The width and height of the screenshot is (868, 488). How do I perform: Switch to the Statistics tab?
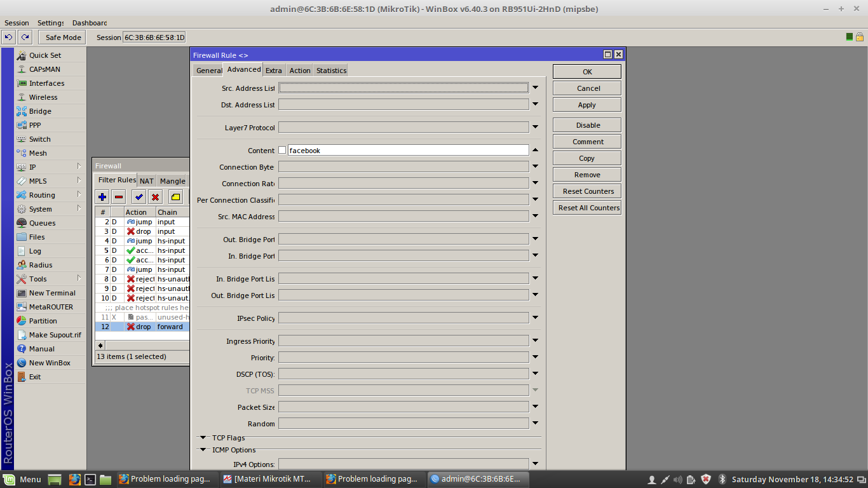point(331,71)
